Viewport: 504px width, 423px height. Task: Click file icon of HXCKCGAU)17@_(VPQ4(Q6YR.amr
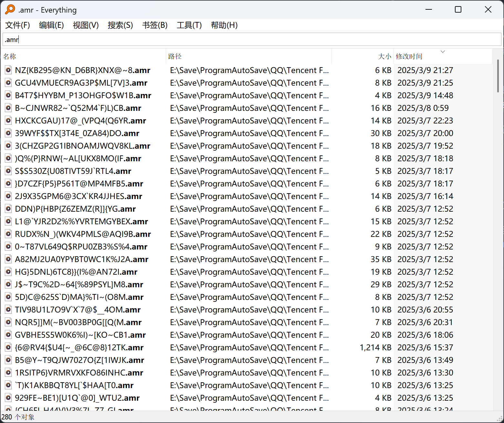coord(8,121)
